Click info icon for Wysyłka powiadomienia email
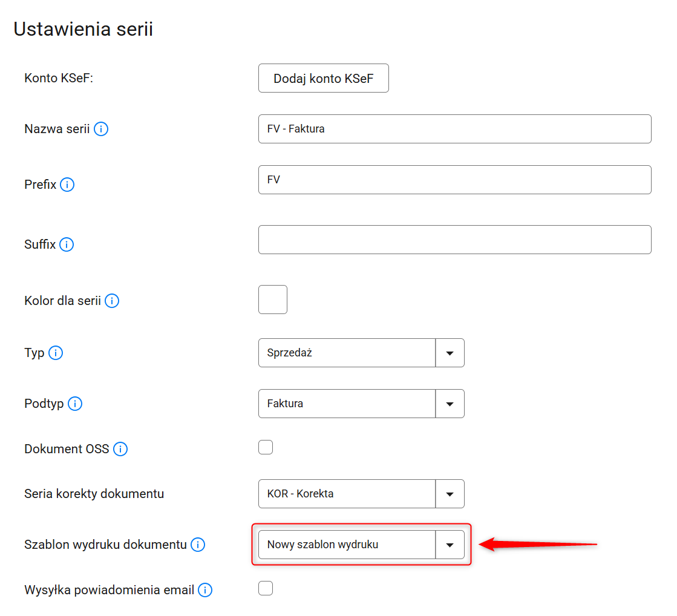The width and height of the screenshot is (677, 616). [x=205, y=590]
